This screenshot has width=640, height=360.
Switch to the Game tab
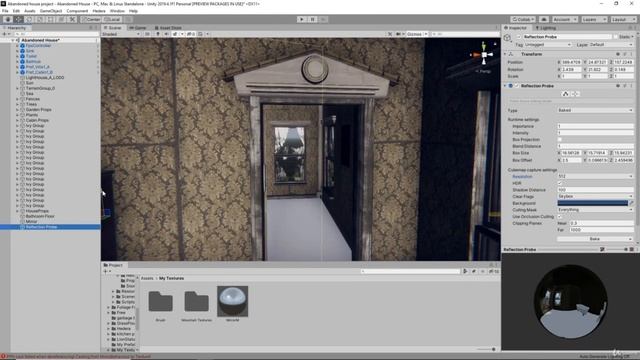click(138, 28)
